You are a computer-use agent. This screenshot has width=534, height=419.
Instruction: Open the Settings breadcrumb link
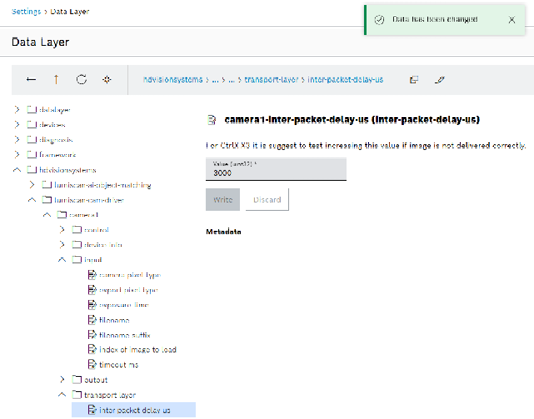pyautogui.click(x=26, y=11)
